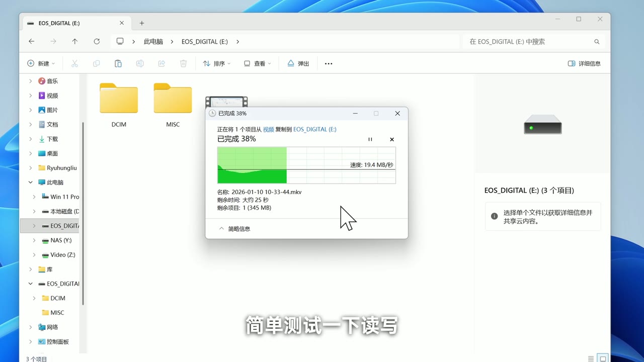Viewport: 644px width, 362px height.
Task: Open the three-dots more options menu
Action: pos(329,63)
